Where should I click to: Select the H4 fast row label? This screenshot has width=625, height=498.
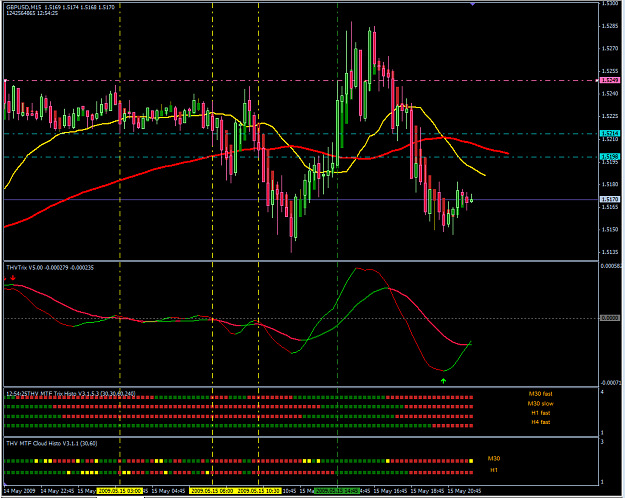(540, 422)
